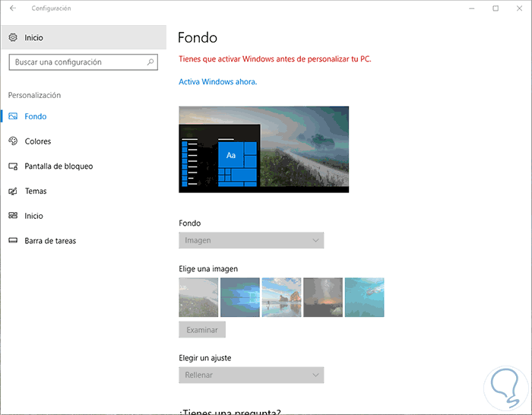Choose the Windows logo blue thumbnail
This screenshot has width=532, height=415.
(240, 297)
